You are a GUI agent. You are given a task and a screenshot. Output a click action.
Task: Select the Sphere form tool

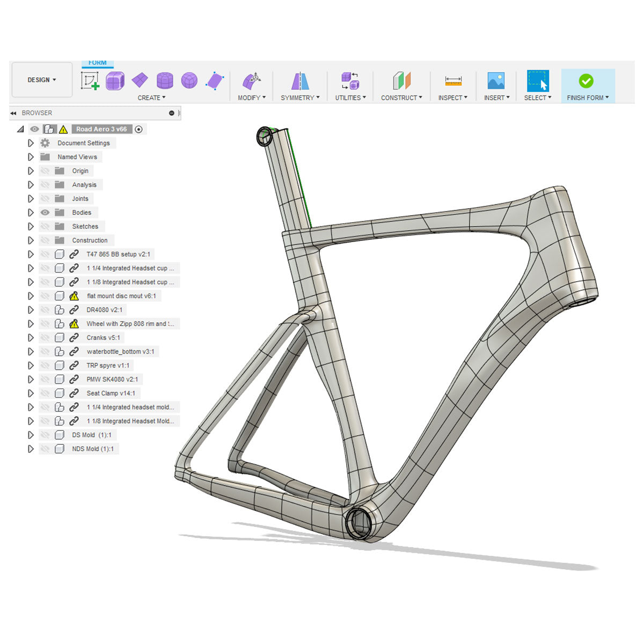(x=189, y=81)
